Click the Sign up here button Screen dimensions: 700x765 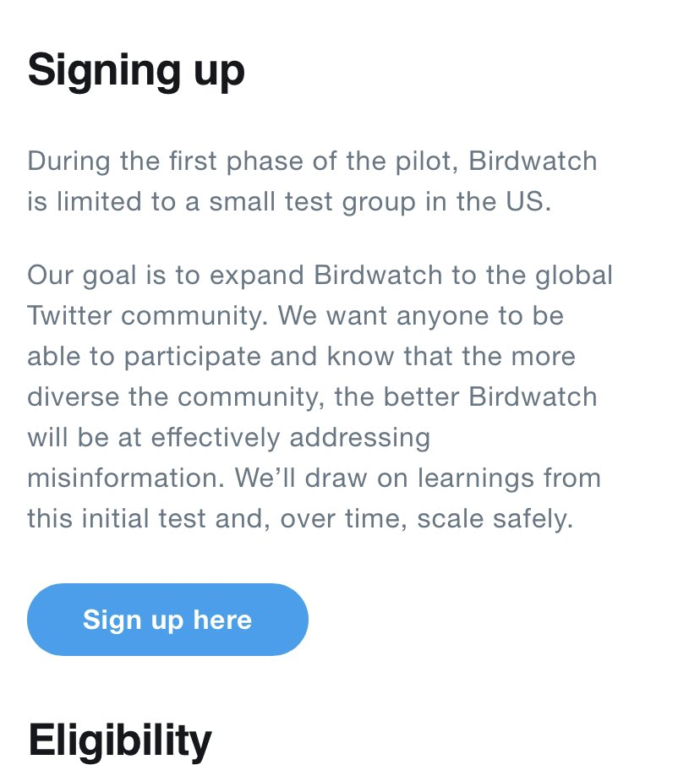[x=167, y=619]
